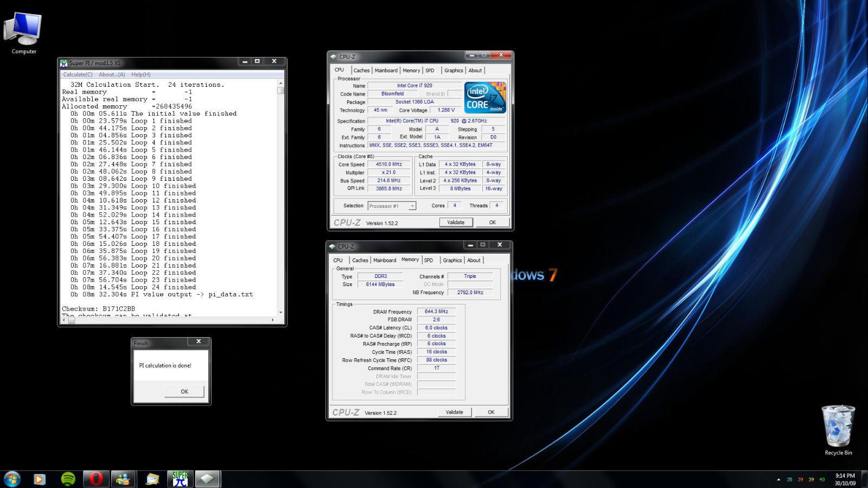Select About tab in top CPU-Z window

click(475, 71)
